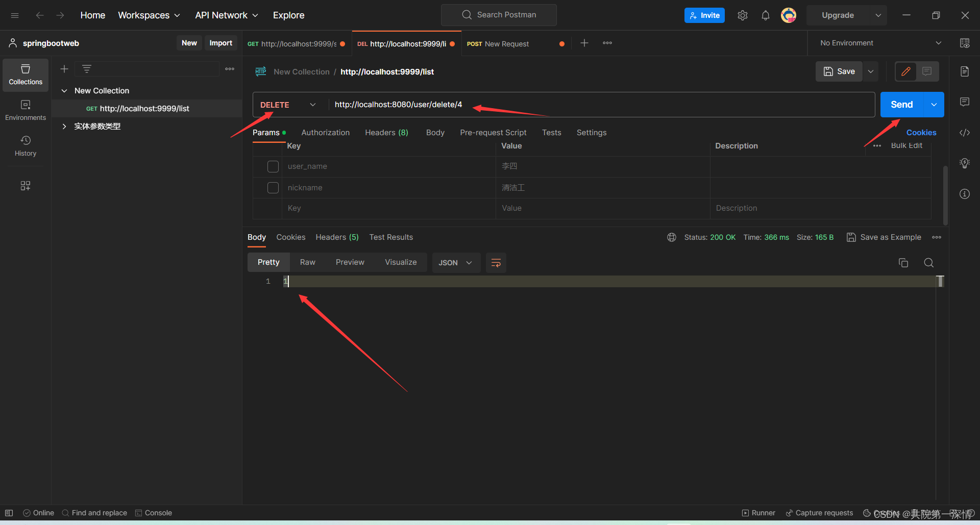This screenshot has height=525, width=980.
Task: Click the Save button
Action: coord(839,71)
